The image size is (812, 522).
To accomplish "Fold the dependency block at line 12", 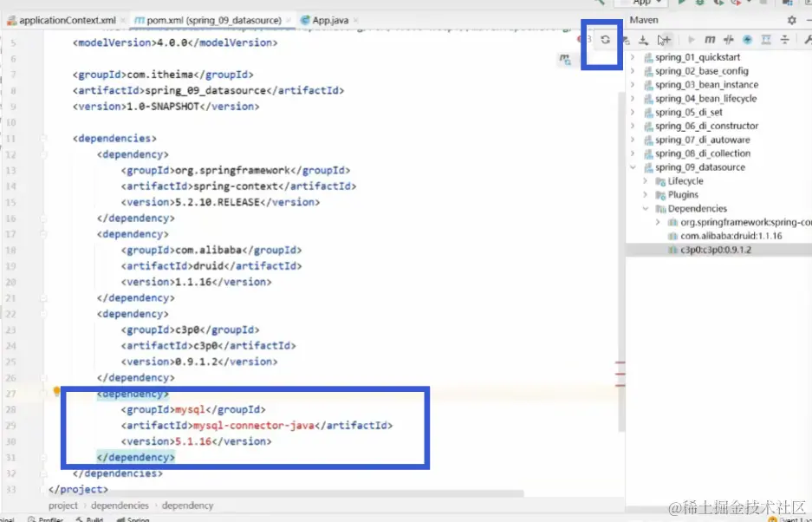I will point(43,154).
